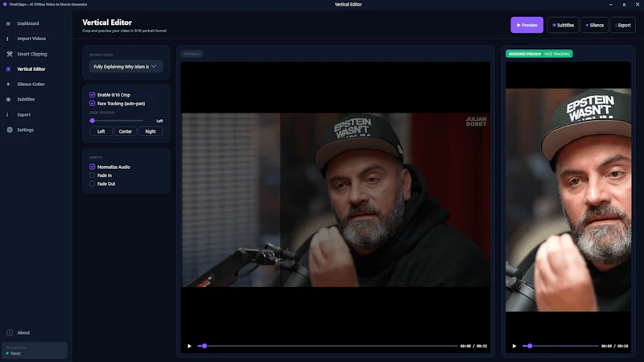Click the crop position slider handle
The height and width of the screenshot is (362, 644).
pos(93,121)
